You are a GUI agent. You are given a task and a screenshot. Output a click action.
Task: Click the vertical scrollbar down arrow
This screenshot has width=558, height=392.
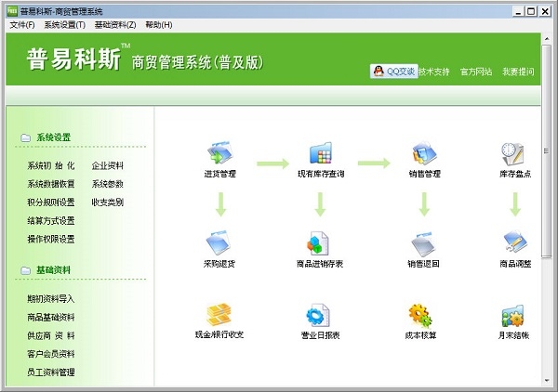point(547,381)
